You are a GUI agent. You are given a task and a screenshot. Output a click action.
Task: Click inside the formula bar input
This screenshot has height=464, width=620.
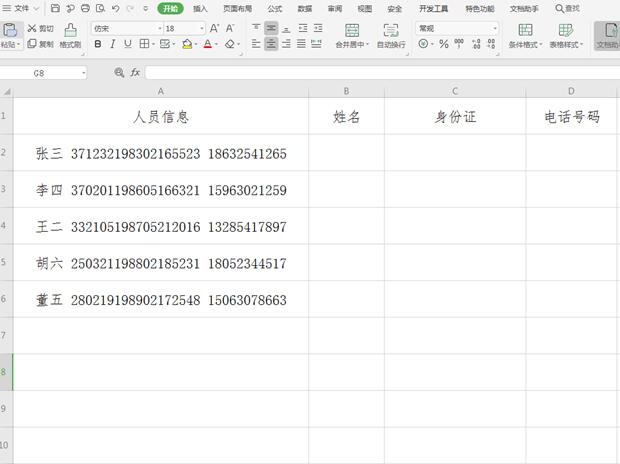382,72
